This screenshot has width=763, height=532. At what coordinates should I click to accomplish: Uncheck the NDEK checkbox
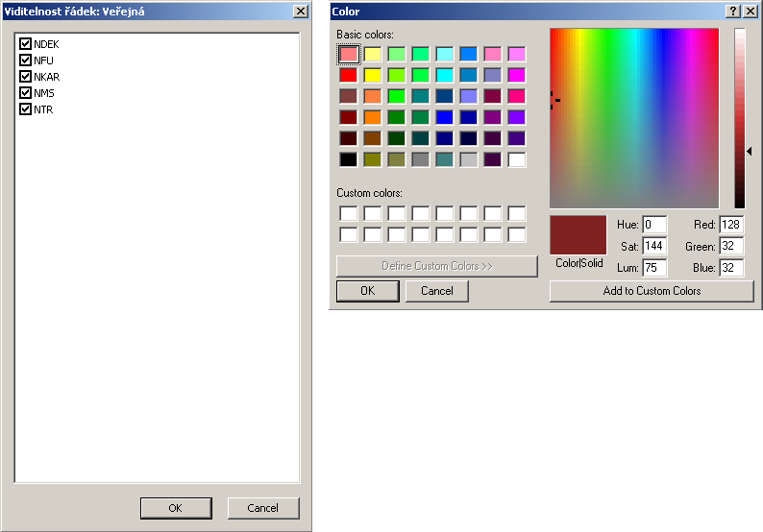(26, 44)
